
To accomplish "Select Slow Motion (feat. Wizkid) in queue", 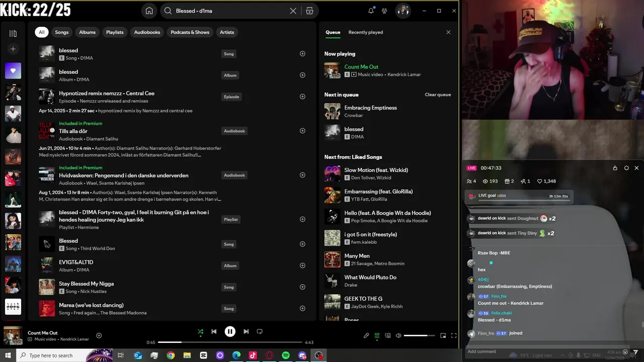I will point(387,173).
